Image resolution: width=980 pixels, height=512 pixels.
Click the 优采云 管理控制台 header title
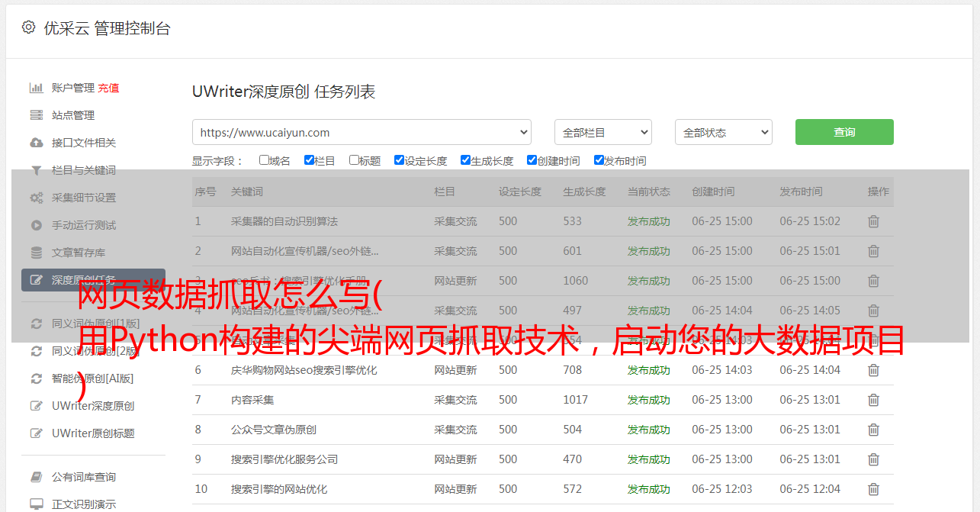tap(107, 28)
